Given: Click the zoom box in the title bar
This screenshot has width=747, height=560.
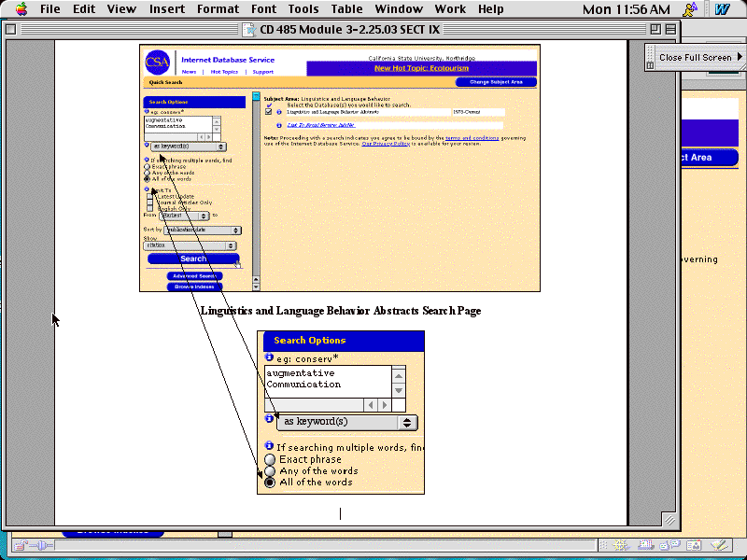Looking at the screenshot, I should coord(655,29).
